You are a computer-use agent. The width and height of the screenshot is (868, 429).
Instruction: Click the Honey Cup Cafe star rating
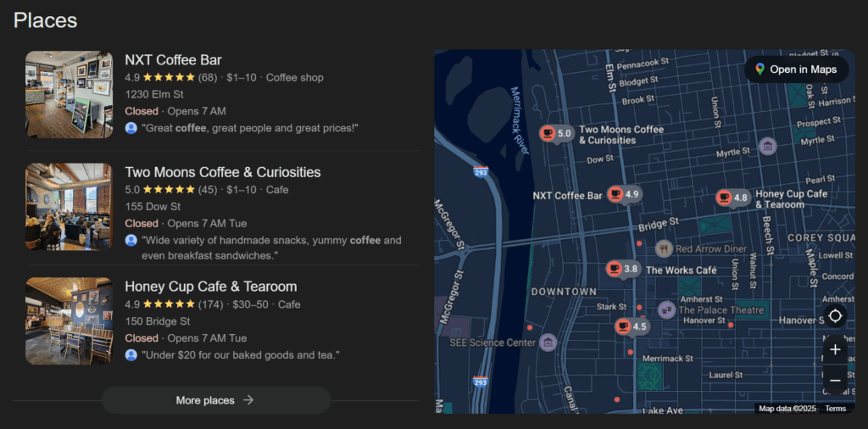tap(169, 304)
